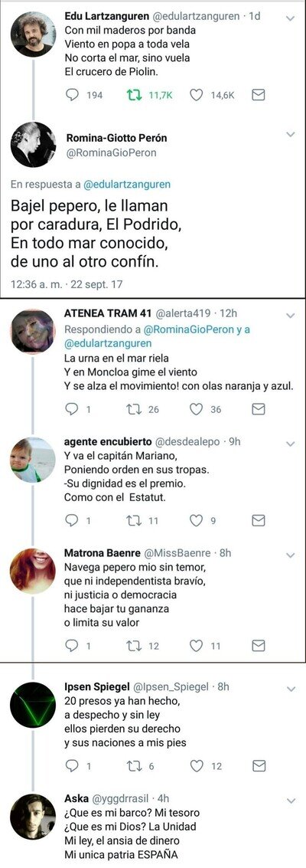
Task: Reply to Matrona Baenre's tweet
Action: [x=73, y=646]
